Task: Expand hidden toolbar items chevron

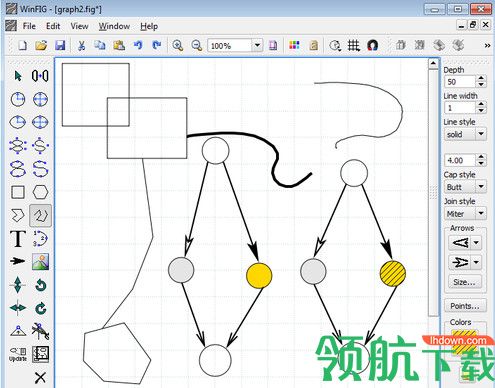Action: click(487, 46)
